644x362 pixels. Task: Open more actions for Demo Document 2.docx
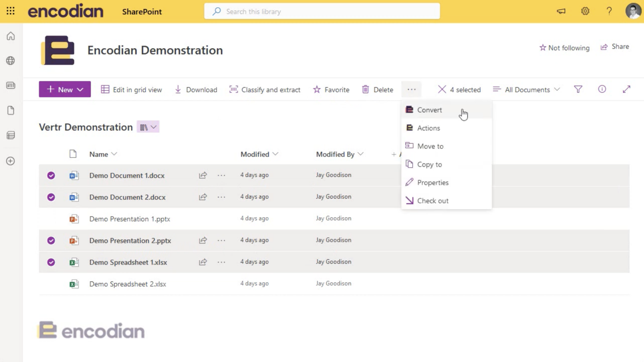pyautogui.click(x=221, y=197)
